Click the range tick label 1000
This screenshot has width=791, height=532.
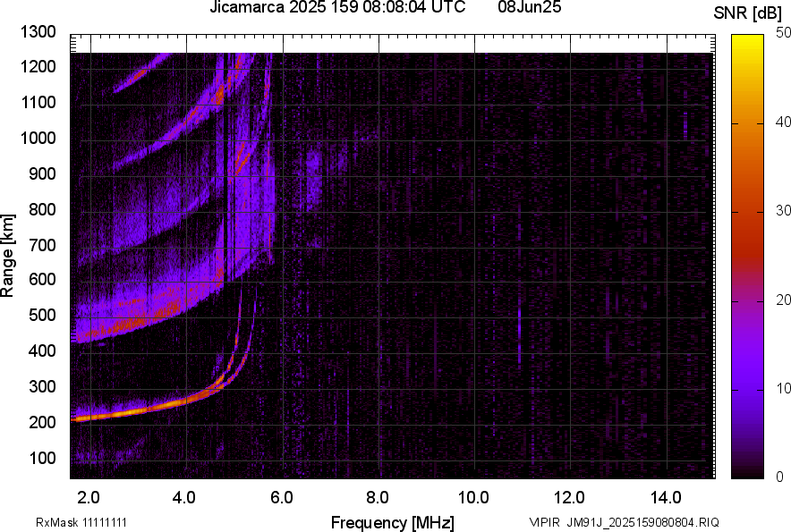[x=38, y=138]
